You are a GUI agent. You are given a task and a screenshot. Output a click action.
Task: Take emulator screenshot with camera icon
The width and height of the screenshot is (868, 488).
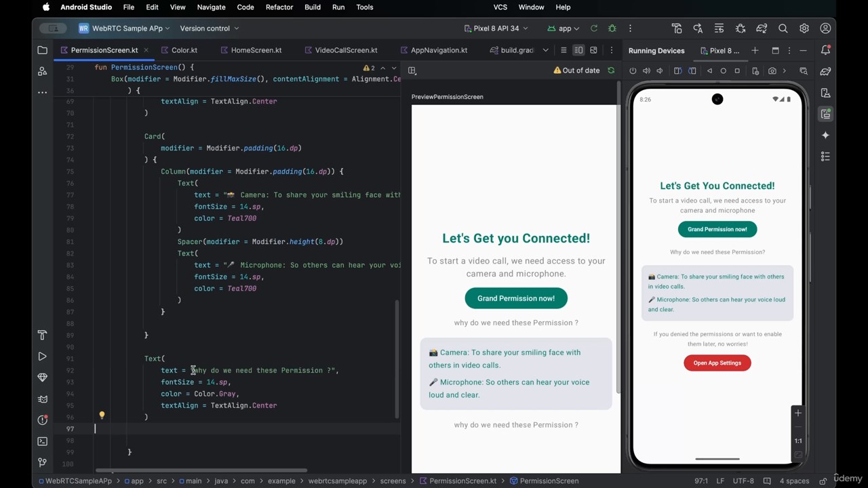pyautogui.click(x=772, y=70)
